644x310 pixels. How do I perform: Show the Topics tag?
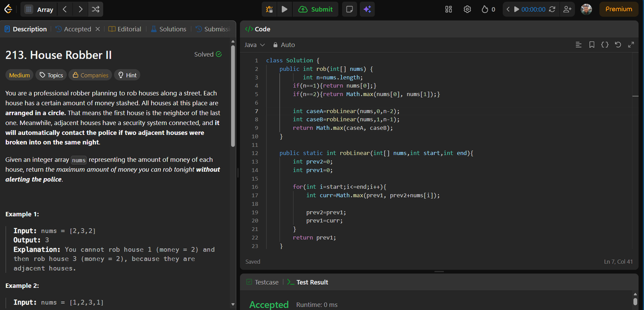[x=52, y=75]
